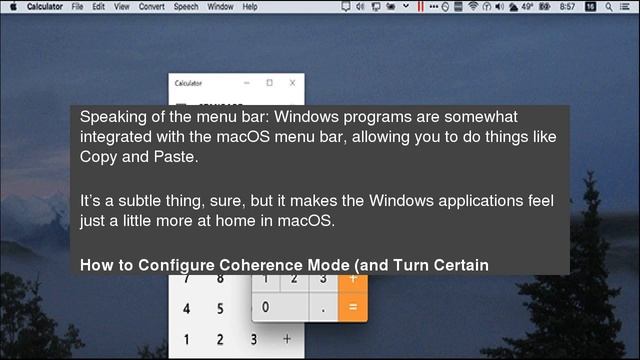640x360 pixels.
Task: Click the plus key in Windows Calculator
Action: [x=287, y=339]
